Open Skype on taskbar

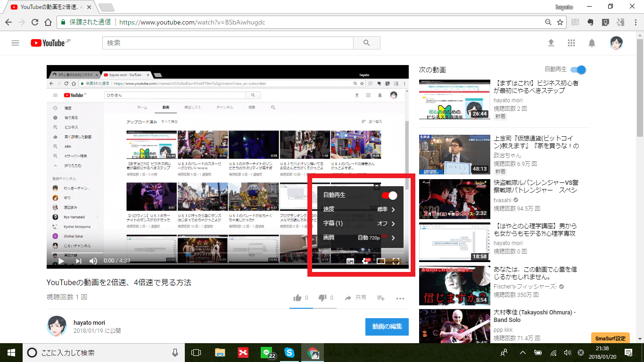(x=289, y=353)
